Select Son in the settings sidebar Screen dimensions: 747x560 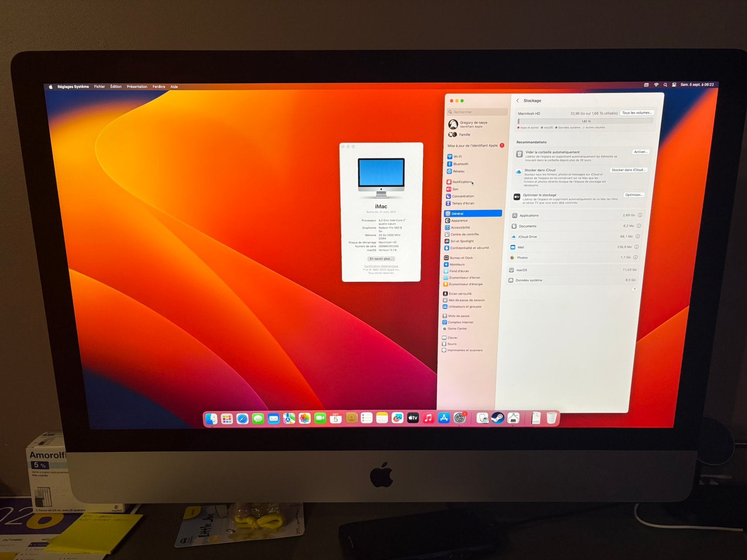tap(453, 189)
